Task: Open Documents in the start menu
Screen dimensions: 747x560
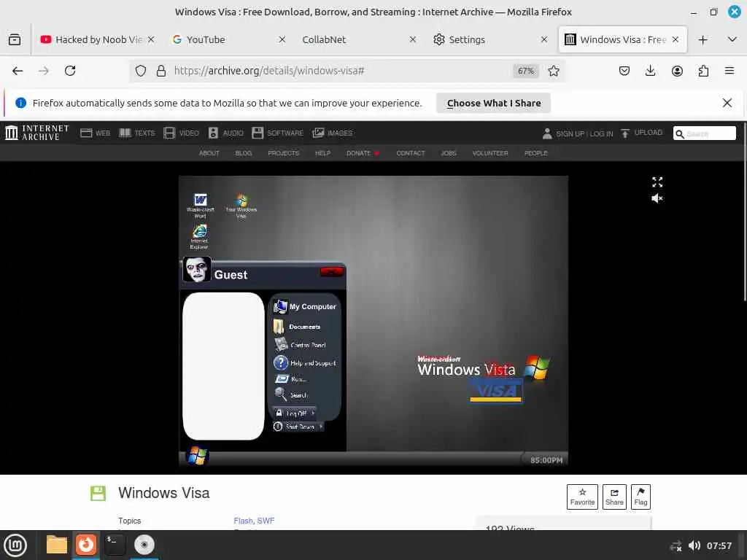Action: 297,327
